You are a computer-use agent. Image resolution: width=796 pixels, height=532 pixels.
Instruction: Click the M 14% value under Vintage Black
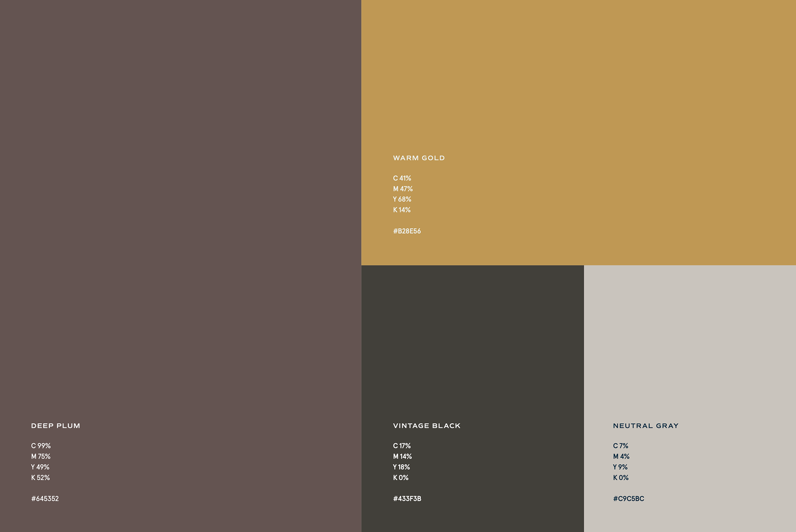pos(402,457)
